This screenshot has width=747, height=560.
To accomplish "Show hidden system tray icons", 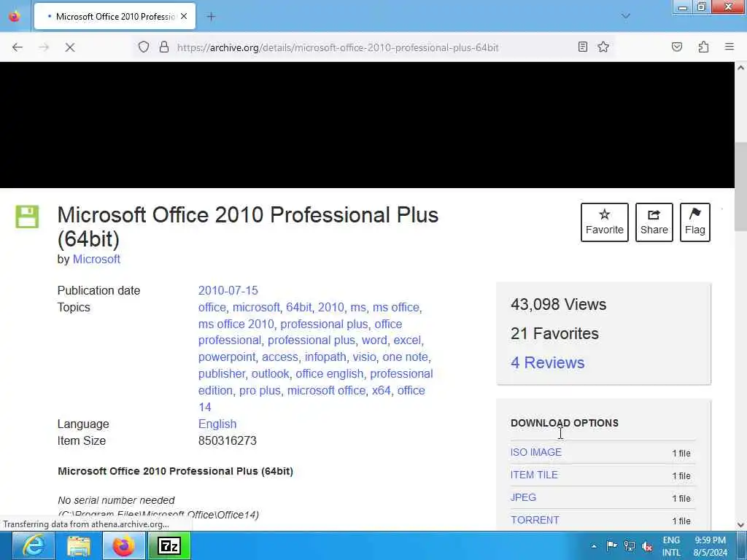I will click(594, 546).
